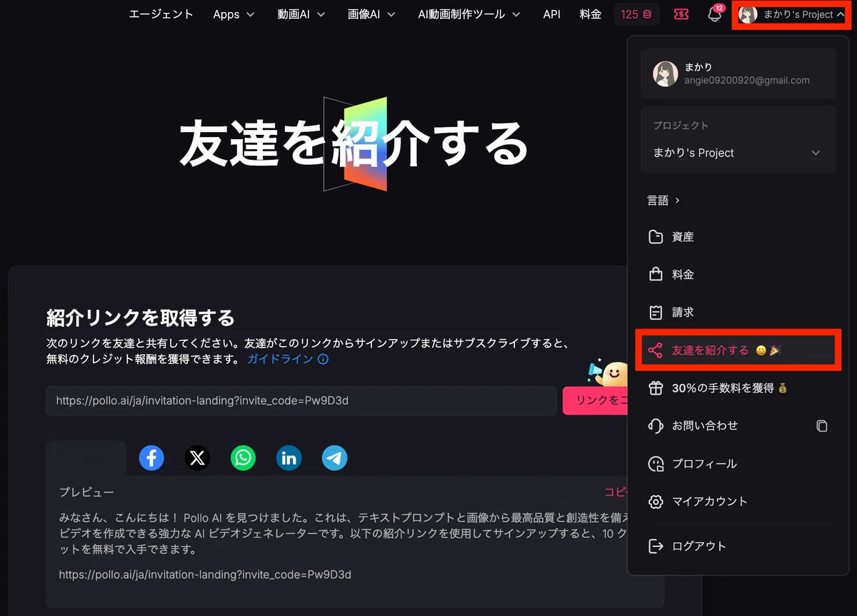
Task: Click the invitation link input field
Action: point(301,400)
